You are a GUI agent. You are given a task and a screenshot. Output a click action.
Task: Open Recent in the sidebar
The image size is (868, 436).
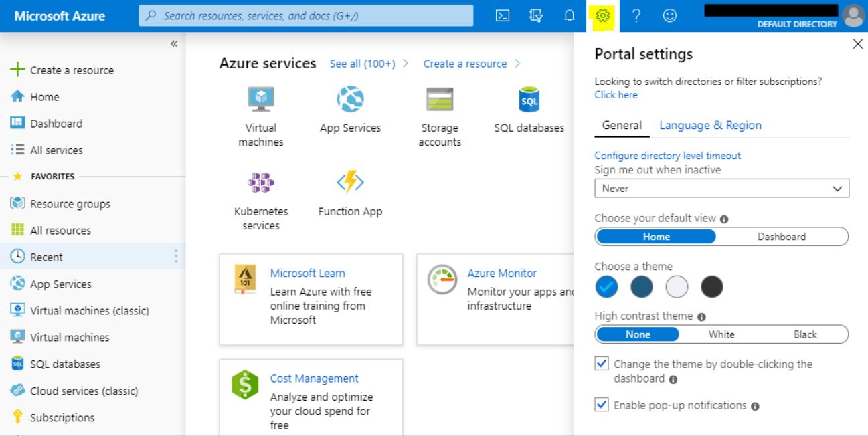92,257
